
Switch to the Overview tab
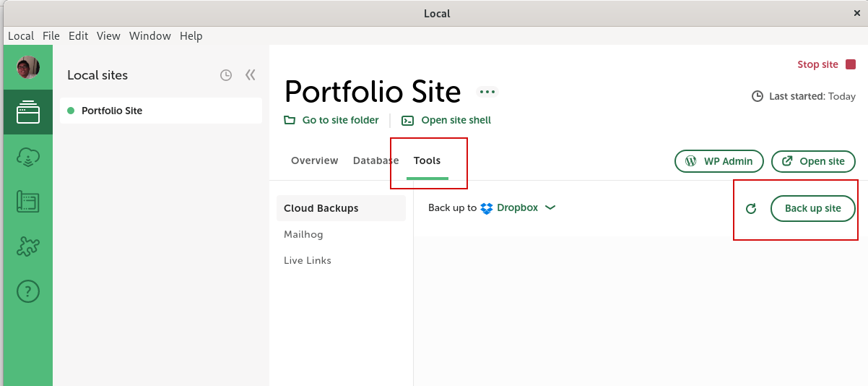[314, 160]
